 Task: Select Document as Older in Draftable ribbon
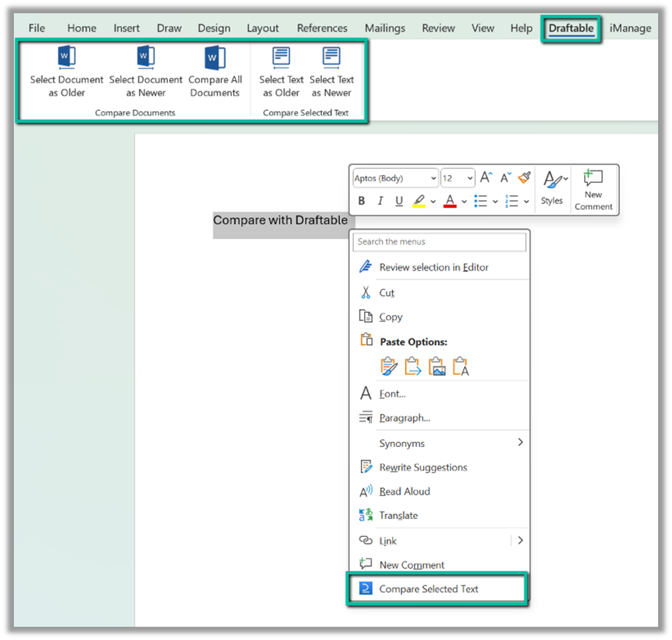[x=66, y=73]
